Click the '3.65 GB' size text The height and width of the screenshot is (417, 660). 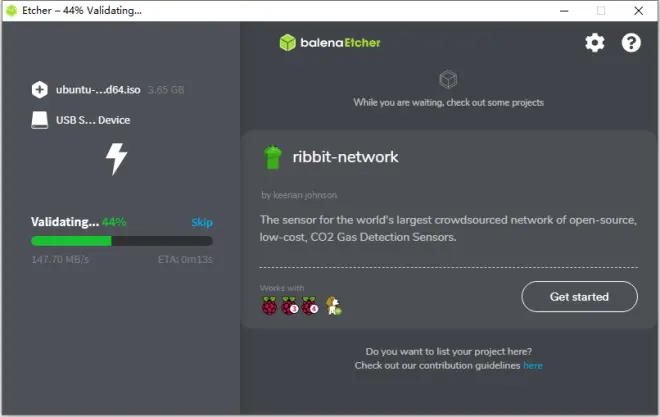point(166,90)
